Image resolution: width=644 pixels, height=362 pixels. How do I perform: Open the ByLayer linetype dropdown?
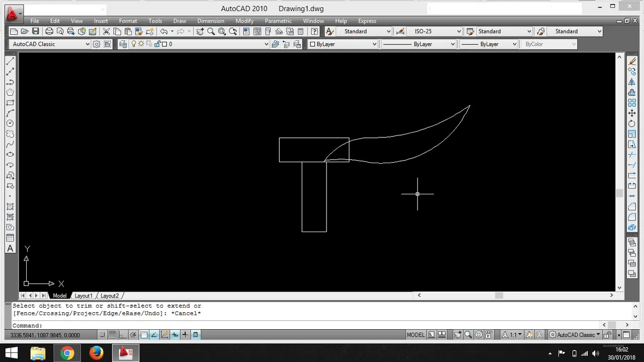(419, 44)
